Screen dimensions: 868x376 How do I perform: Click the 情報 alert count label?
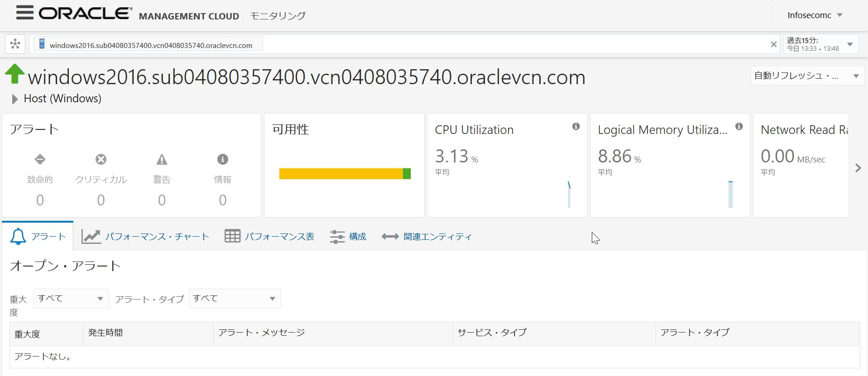[222, 180]
